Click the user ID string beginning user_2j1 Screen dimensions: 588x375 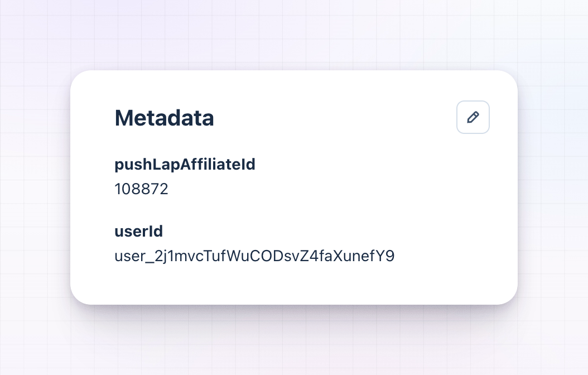pyautogui.click(x=254, y=256)
